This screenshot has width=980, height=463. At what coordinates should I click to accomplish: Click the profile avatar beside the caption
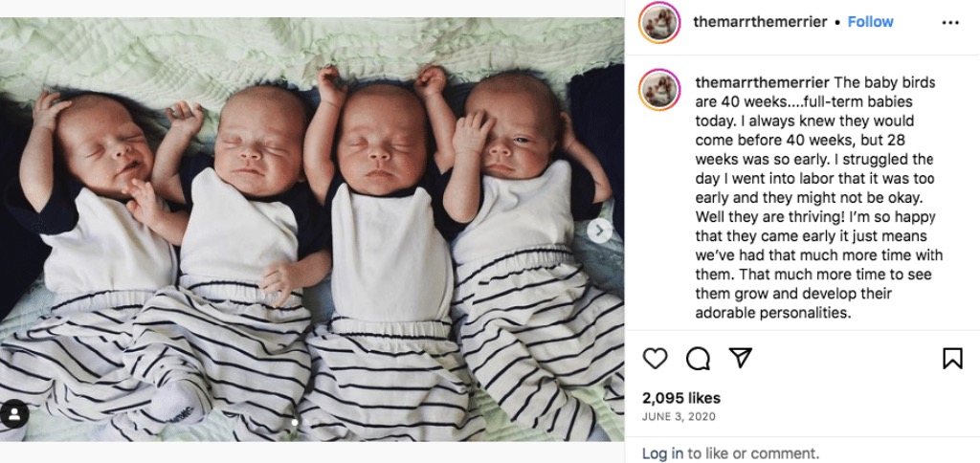(x=659, y=90)
